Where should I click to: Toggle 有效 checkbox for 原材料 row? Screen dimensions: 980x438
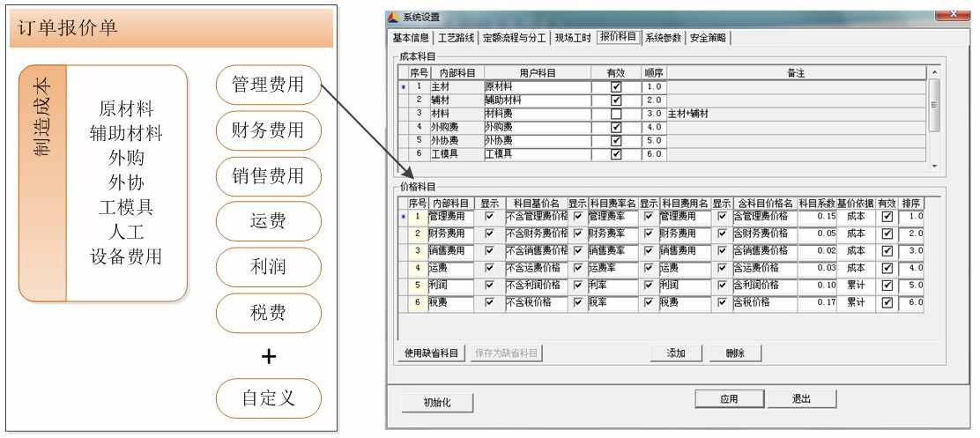[x=616, y=87]
